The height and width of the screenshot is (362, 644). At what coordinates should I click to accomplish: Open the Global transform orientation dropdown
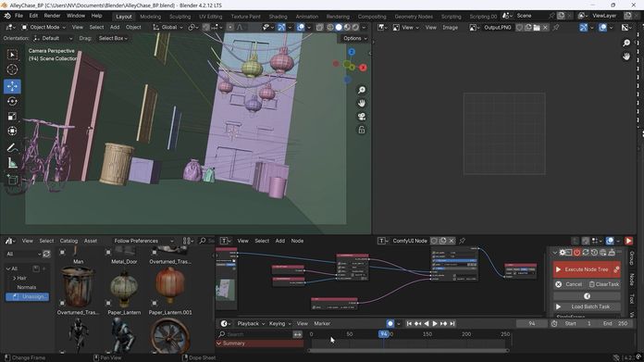167,28
